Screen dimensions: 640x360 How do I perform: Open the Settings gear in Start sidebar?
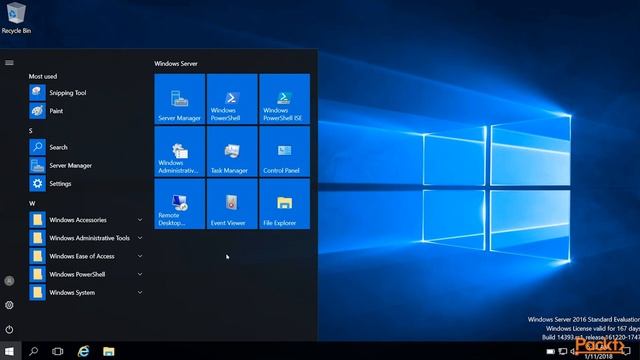9,305
